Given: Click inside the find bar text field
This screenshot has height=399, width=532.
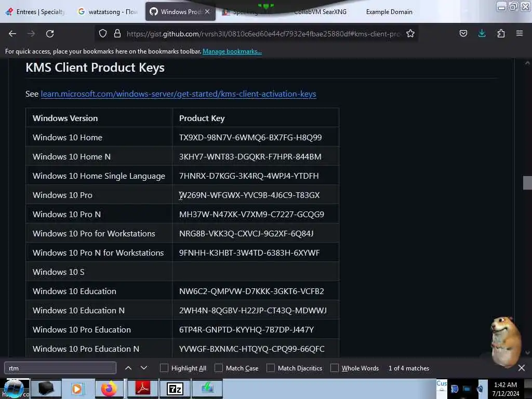Looking at the screenshot, I should [x=60, y=368].
